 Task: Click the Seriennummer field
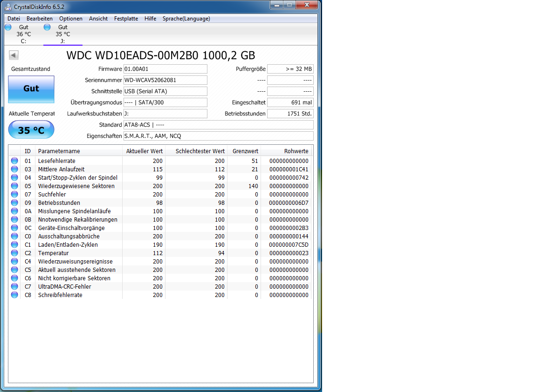(165, 80)
